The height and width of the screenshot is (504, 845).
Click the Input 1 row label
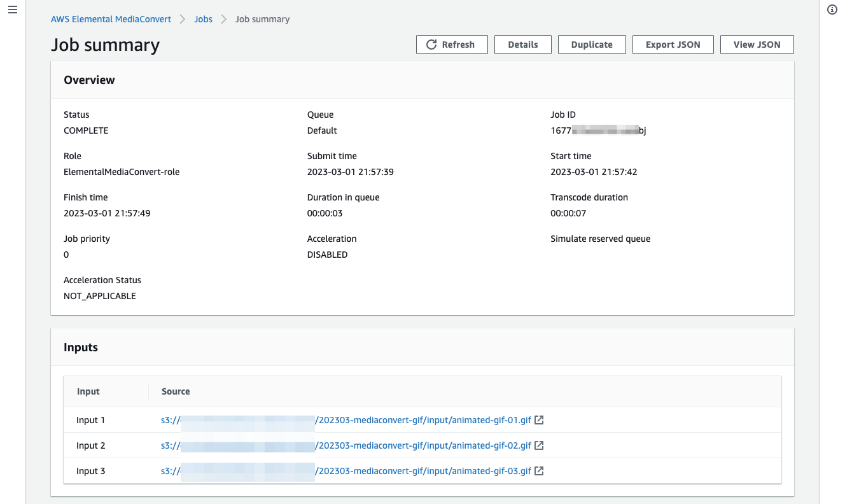point(91,420)
